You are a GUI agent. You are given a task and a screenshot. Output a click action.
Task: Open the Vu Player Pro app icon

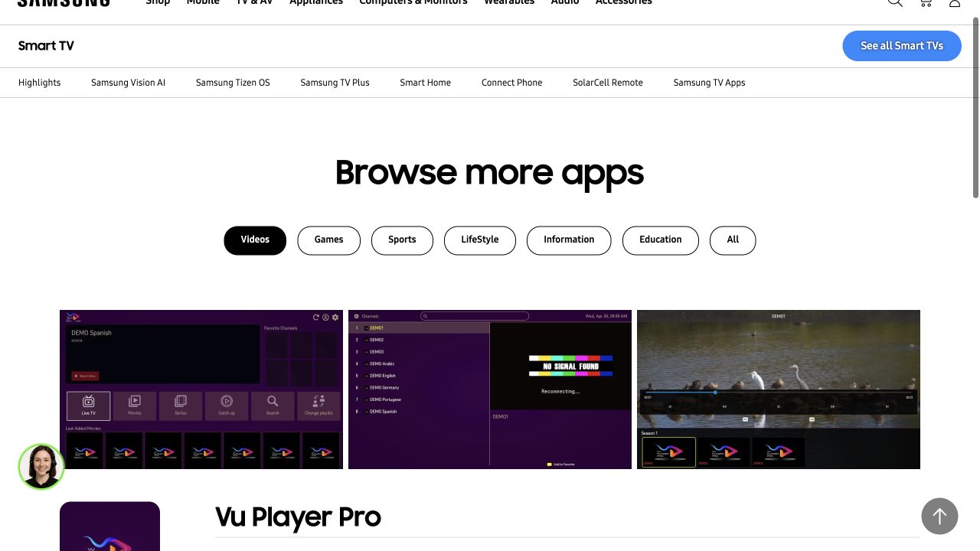click(109, 527)
